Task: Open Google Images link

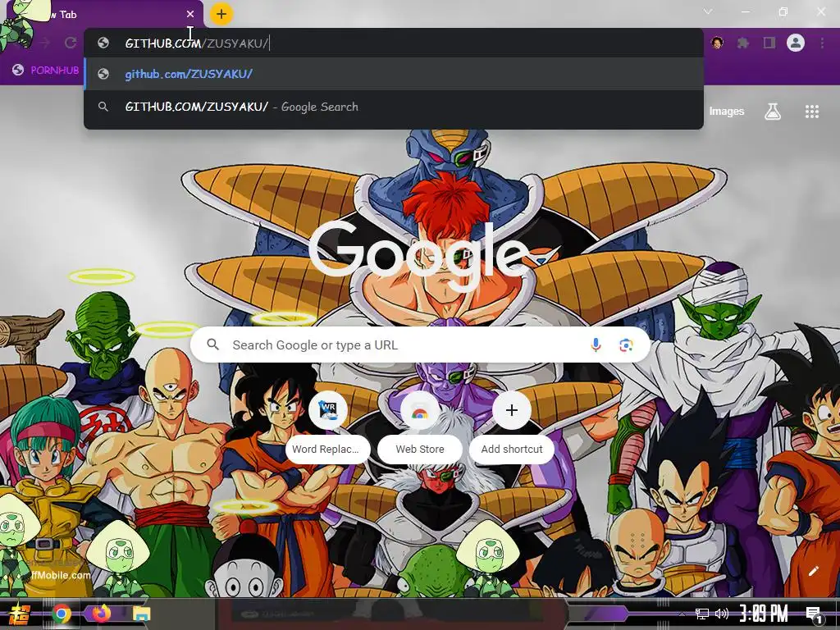Action: point(727,112)
